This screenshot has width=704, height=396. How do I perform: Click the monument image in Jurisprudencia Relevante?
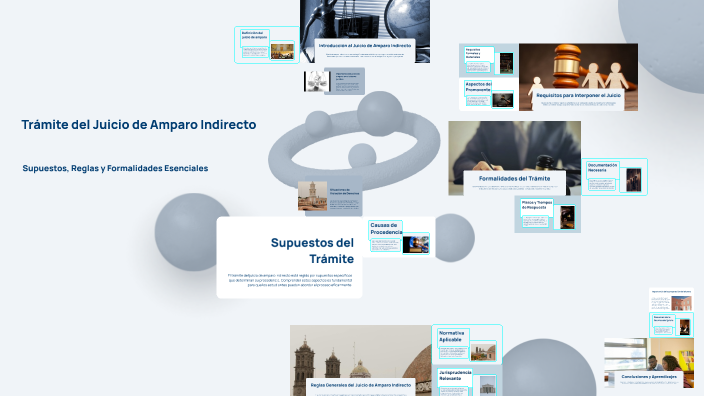pyautogui.click(x=488, y=385)
